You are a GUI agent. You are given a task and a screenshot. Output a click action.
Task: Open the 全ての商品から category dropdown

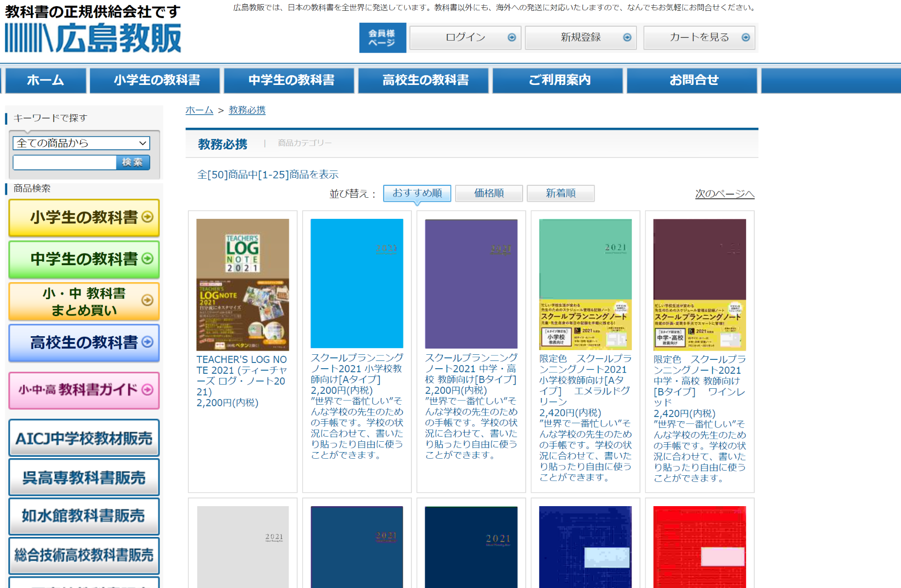click(x=81, y=143)
